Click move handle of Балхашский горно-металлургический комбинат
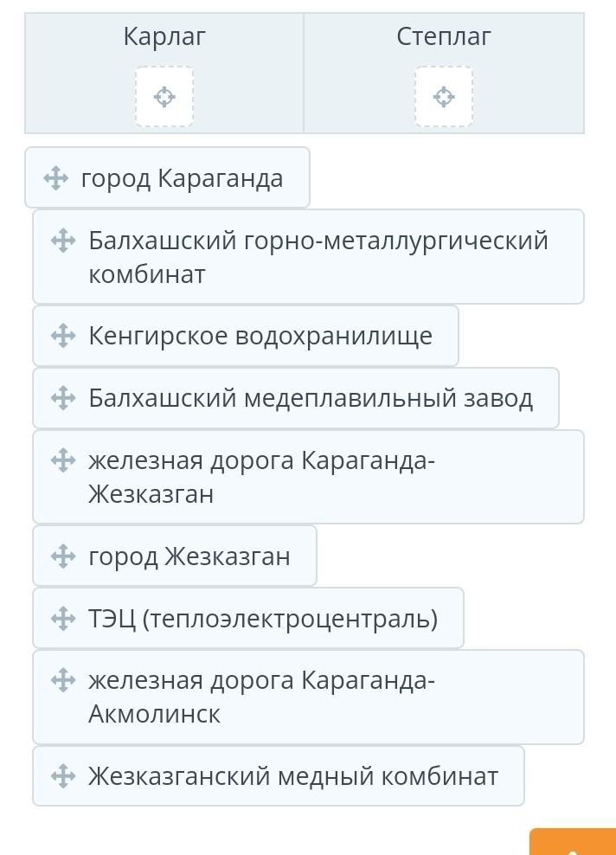 tap(63, 241)
